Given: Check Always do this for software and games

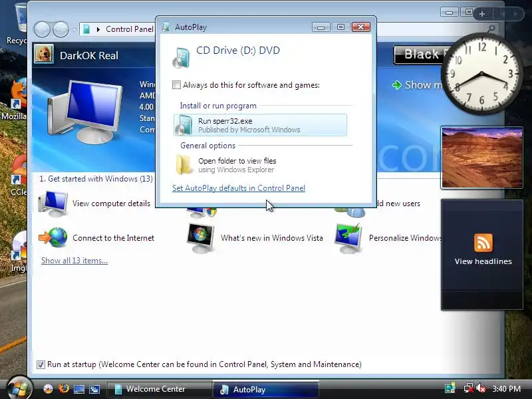Looking at the screenshot, I should (x=176, y=85).
